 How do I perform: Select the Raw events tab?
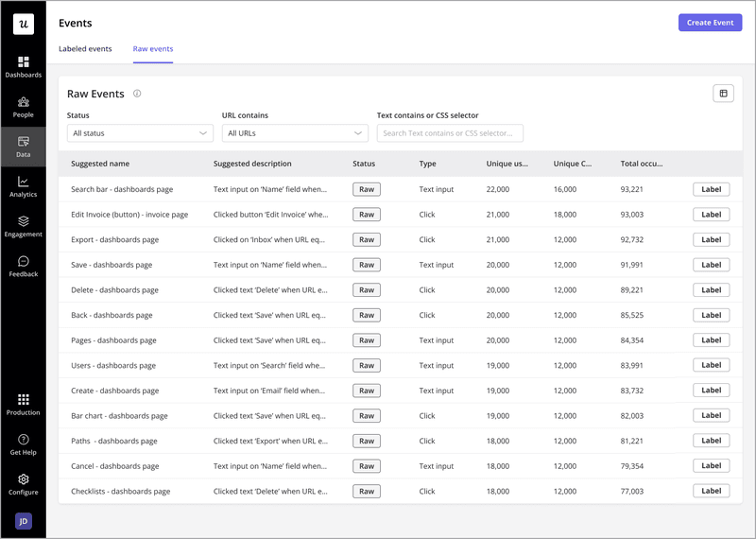point(153,49)
